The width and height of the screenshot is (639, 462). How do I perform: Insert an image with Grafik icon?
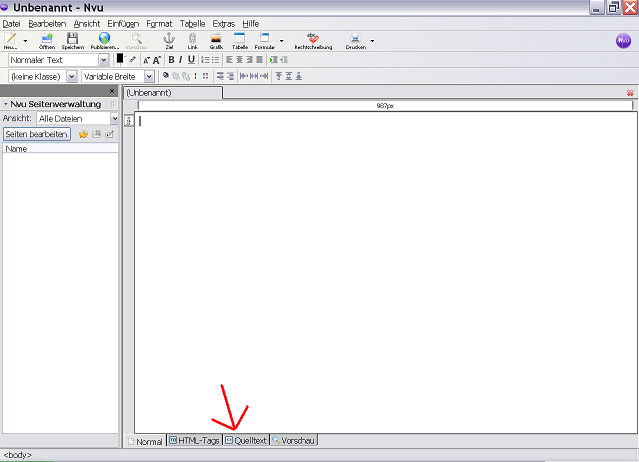pyautogui.click(x=216, y=40)
